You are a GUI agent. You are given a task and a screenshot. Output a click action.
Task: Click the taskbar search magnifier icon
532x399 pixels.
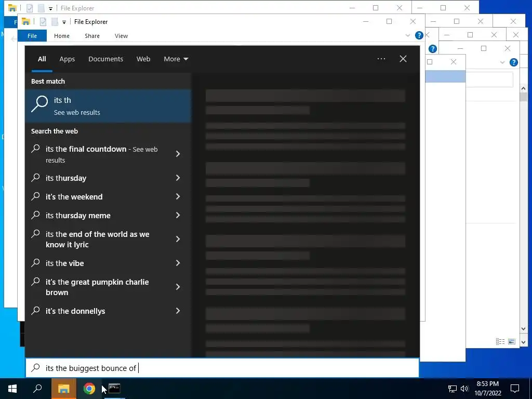(x=37, y=389)
